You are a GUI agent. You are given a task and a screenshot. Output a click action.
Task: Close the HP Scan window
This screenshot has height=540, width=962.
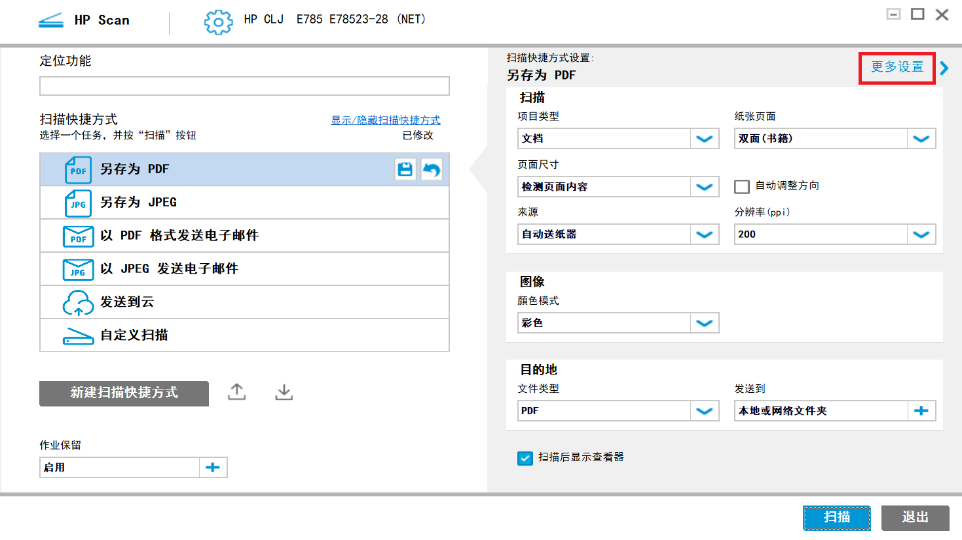pos(942,14)
